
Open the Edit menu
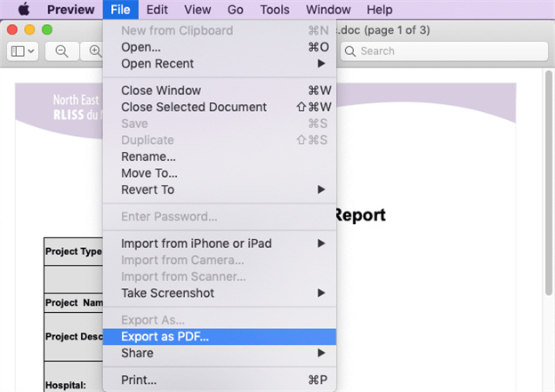pos(157,10)
